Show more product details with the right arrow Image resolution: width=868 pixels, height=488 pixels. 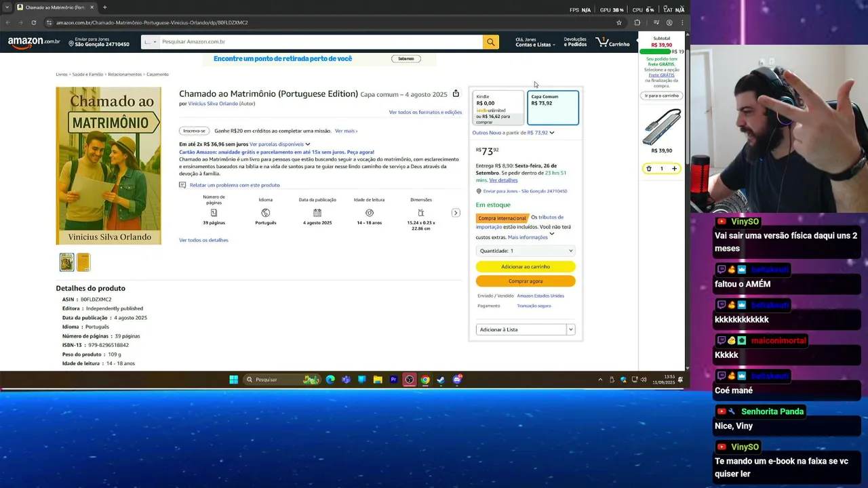tap(456, 213)
